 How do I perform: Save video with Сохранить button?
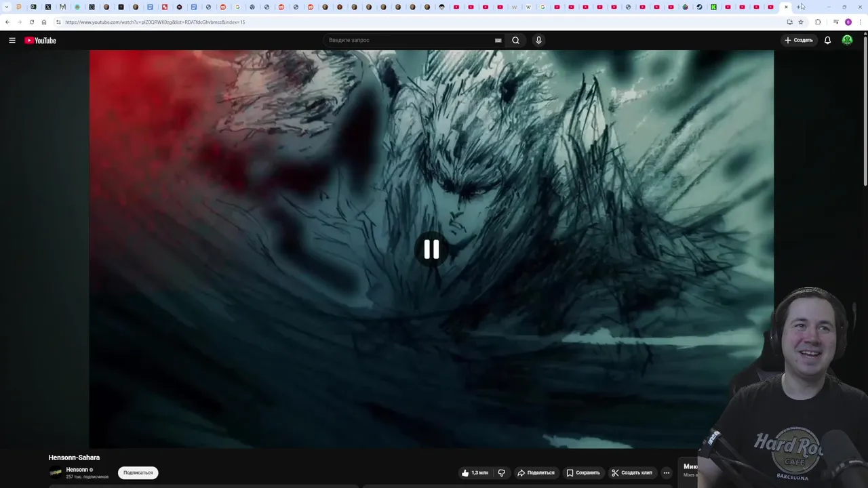(x=583, y=472)
